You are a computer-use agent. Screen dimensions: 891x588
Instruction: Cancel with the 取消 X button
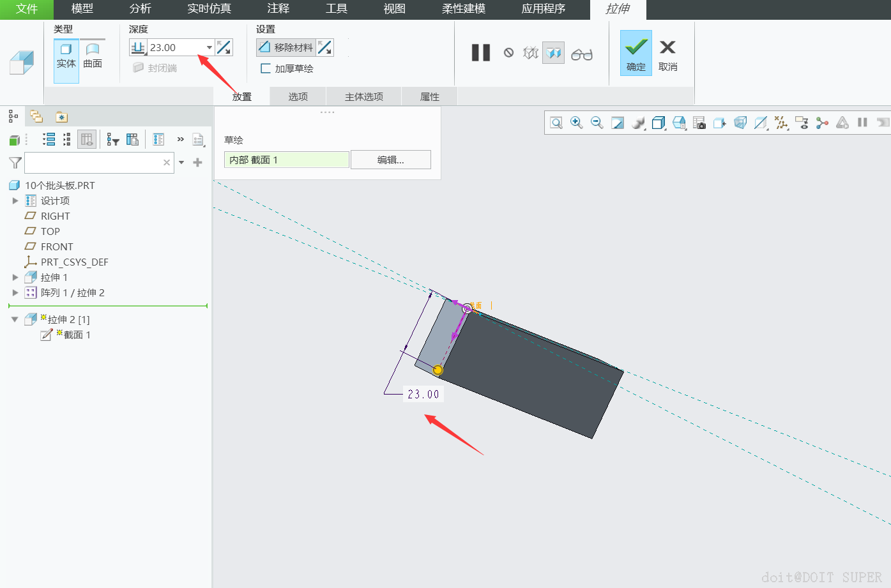click(668, 55)
